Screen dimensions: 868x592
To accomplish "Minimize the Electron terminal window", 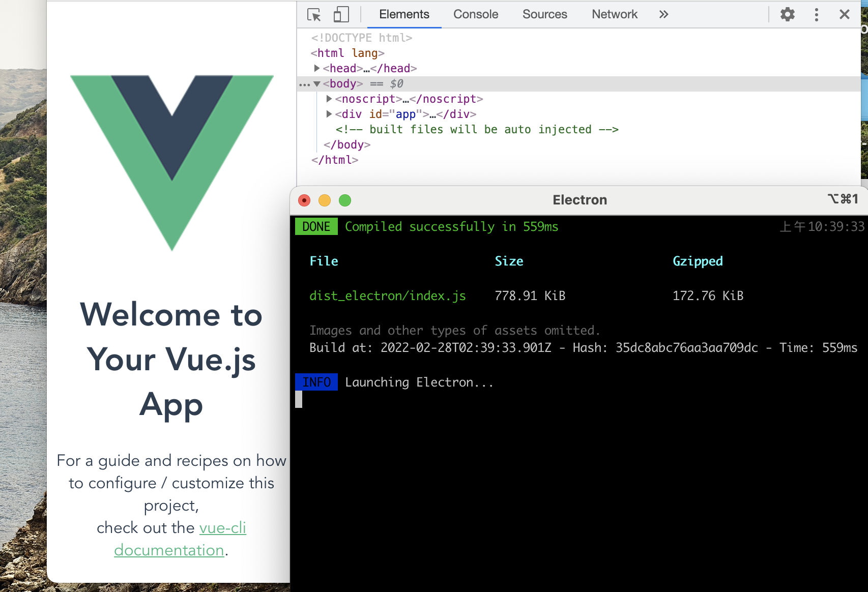I will coord(325,200).
